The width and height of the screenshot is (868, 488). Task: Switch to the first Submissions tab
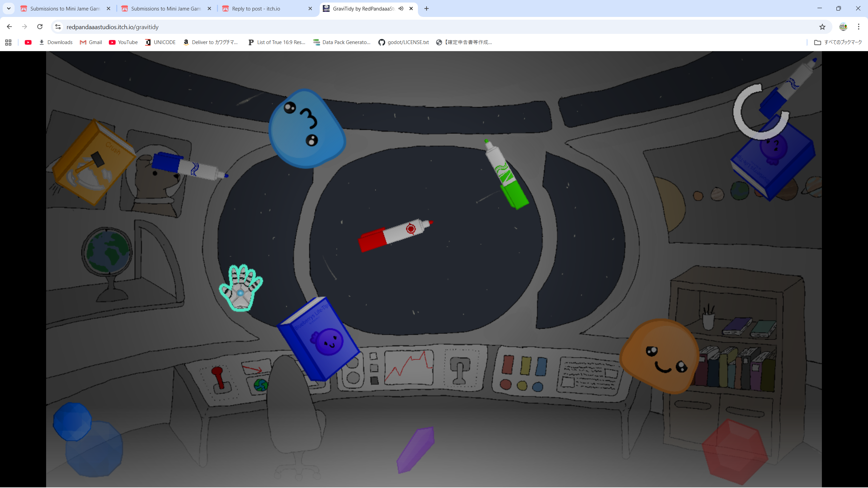64,8
